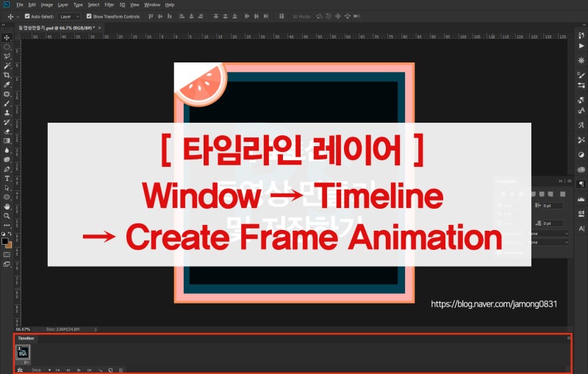Open the Window menu
This screenshot has width=588, height=374.
click(152, 5)
